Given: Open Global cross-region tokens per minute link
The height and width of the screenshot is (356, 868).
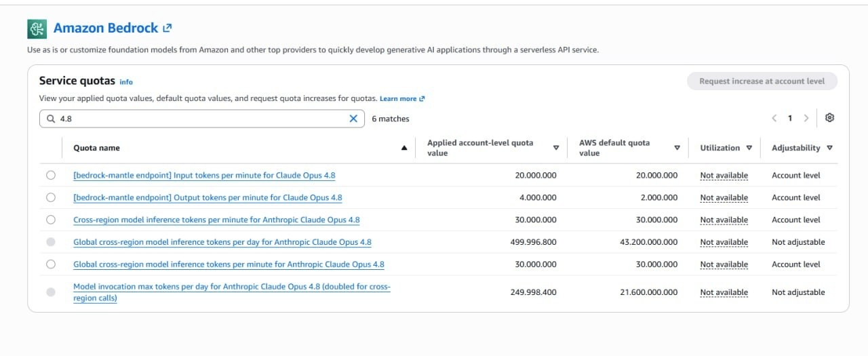Looking at the screenshot, I should 229,264.
